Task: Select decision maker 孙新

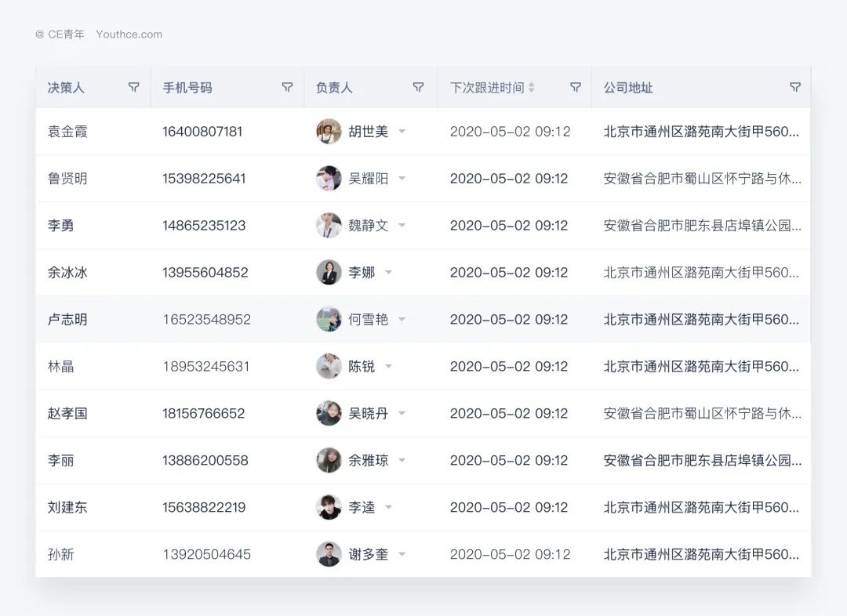Action: [60, 554]
